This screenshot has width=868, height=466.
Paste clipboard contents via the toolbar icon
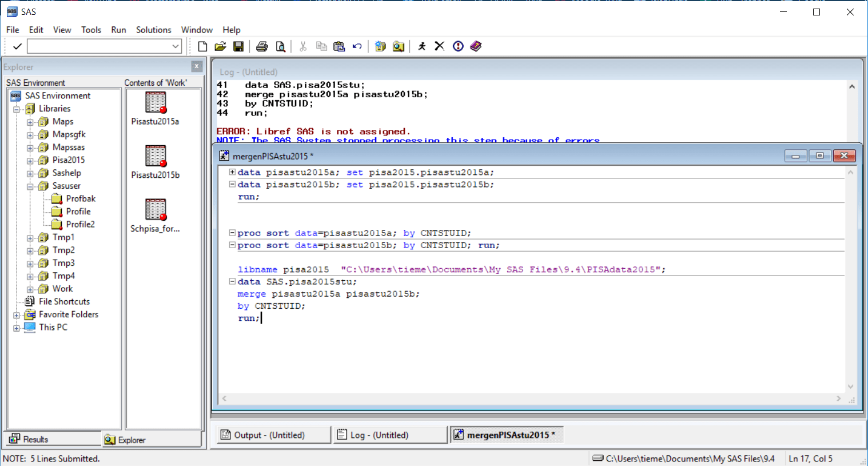pyautogui.click(x=339, y=46)
